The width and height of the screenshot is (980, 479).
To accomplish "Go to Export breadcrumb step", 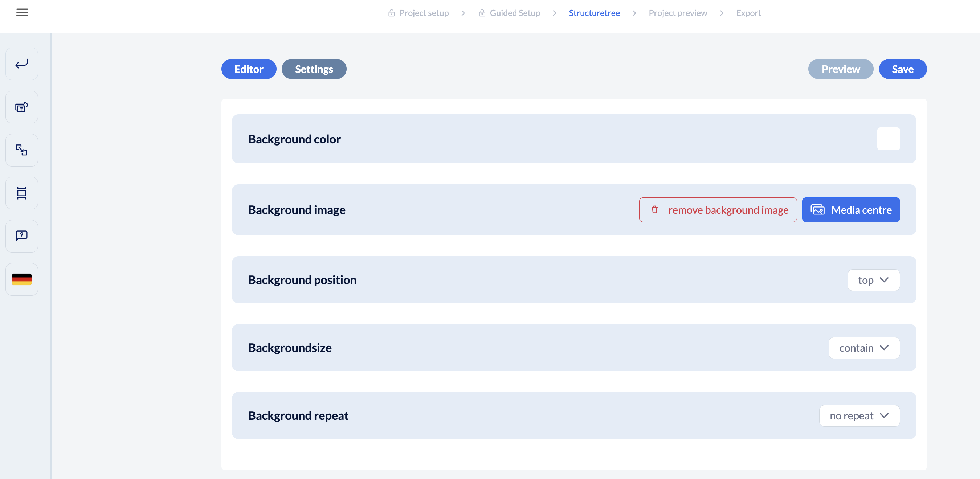I will tap(748, 13).
